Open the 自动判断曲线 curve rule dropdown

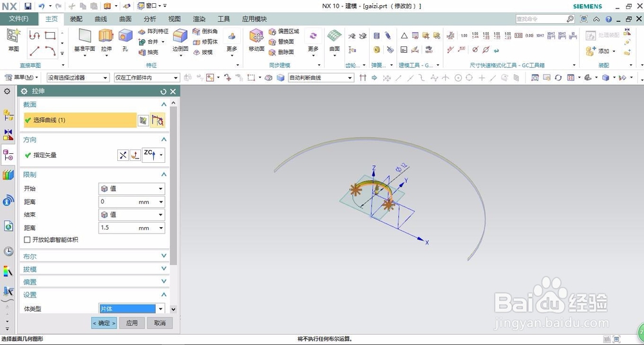point(321,78)
